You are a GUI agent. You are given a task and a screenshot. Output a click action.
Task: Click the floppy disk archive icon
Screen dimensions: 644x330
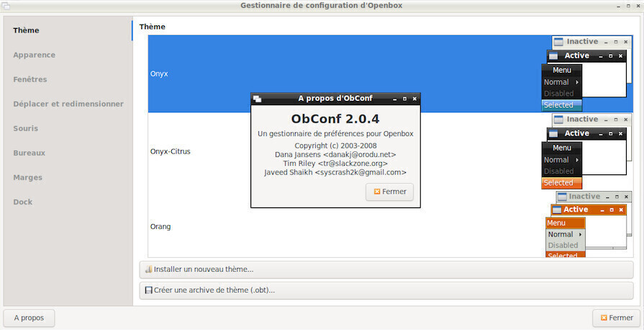[x=149, y=290]
